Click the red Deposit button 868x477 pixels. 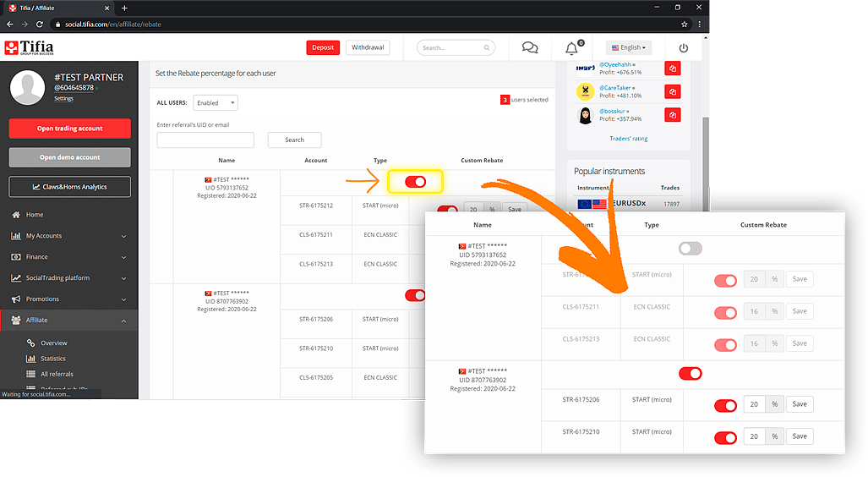click(323, 47)
